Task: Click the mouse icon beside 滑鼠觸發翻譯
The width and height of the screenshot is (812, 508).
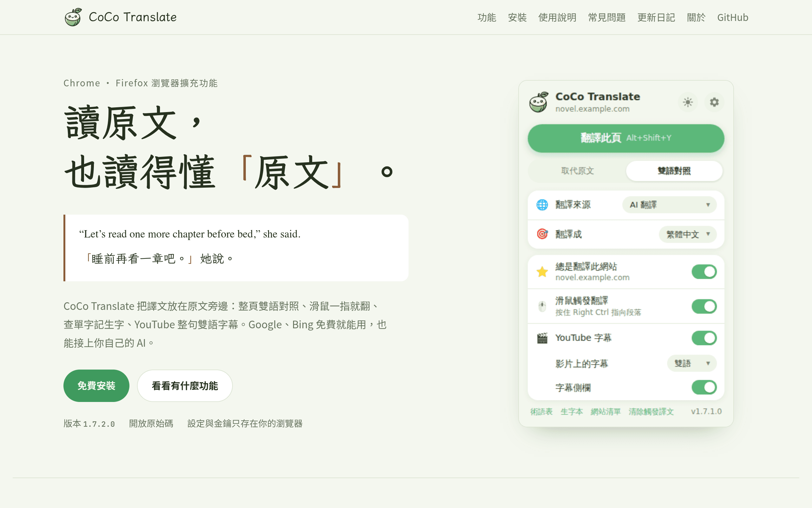Action: (542, 306)
